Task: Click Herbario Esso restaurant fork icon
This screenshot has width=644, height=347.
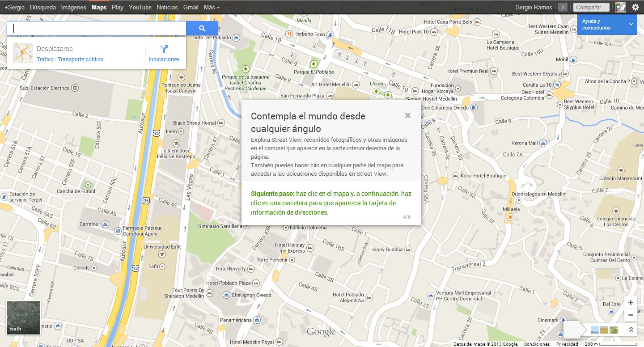Action: (x=289, y=34)
